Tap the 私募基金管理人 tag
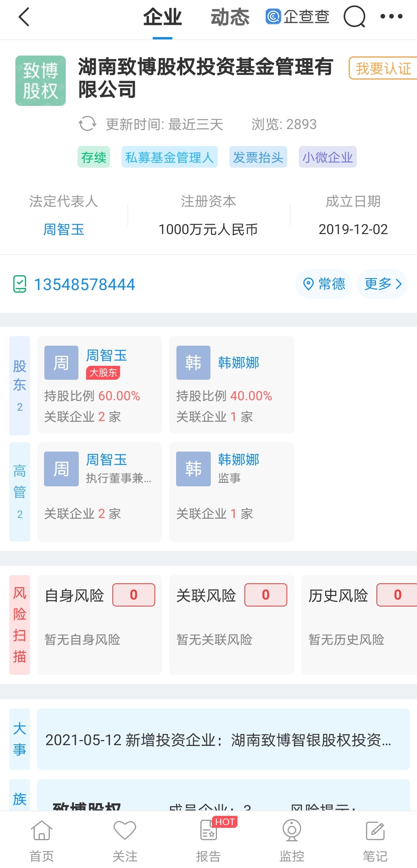Image resolution: width=417 pixels, height=868 pixels. coord(170,157)
